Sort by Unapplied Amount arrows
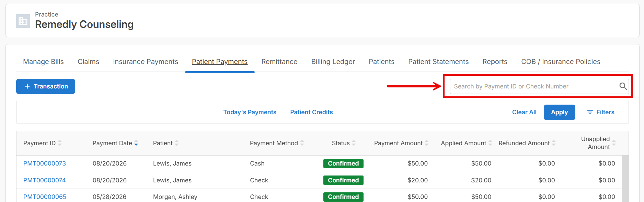Viewport: 644px width, 202px height. point(614,143)
